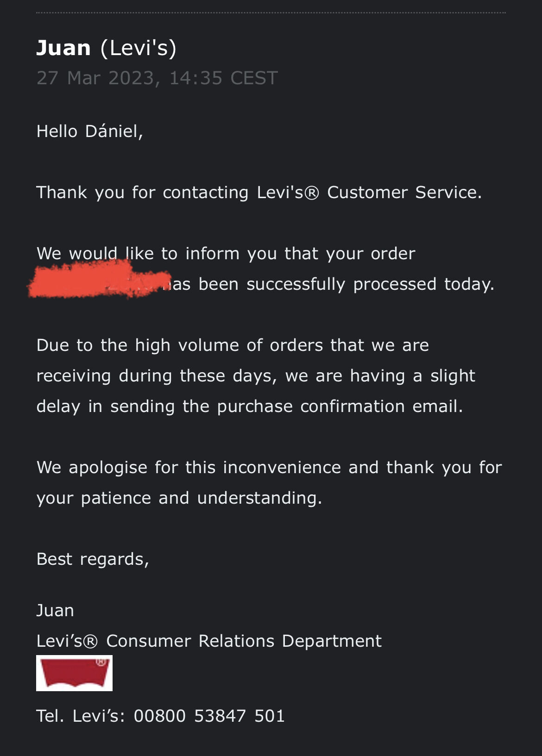This screenshot has width=542, height=756.
Task: Click the signature name Juan below regards
Action: click(55, 611)
